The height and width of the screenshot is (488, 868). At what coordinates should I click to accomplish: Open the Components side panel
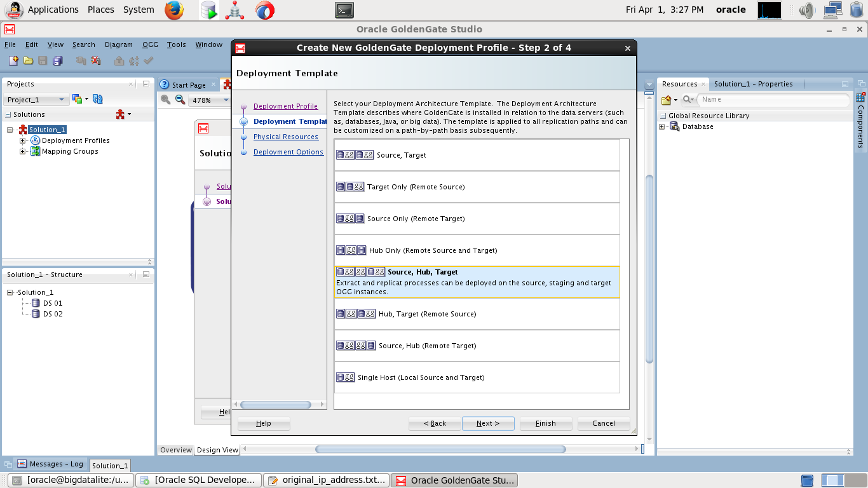coord(861,121)
